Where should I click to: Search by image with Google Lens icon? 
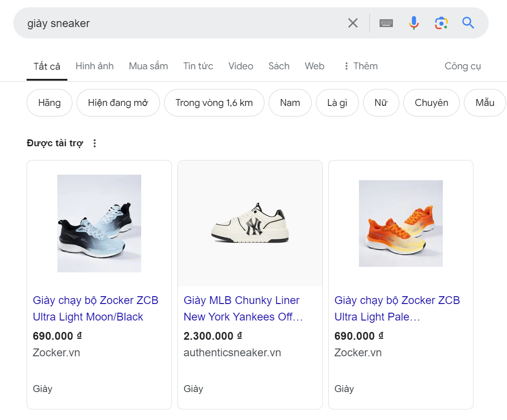[x=441, y=23]
